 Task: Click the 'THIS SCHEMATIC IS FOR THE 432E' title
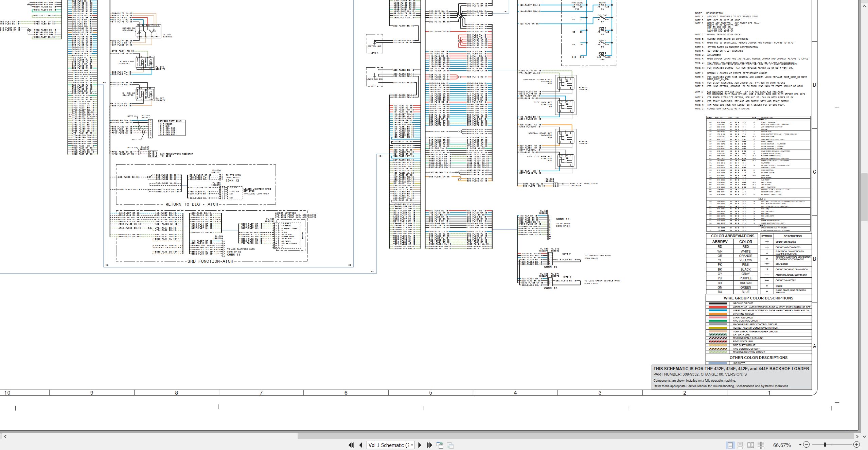point(731,368)
